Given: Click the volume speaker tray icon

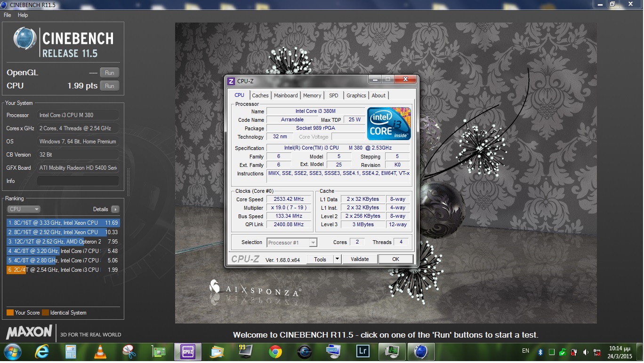Looking at the screenshot, I should click(586, 352).
